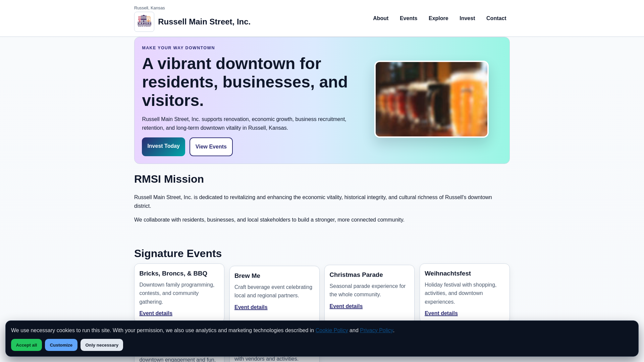The width and height of the screenshot is (644, 362).
Task: Click the Kansas Main Street logo icon
Action: click(144, 22)
